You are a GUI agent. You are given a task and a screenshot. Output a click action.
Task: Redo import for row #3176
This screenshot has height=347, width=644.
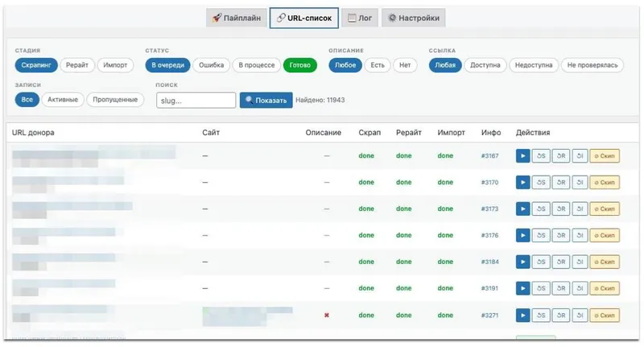click(580, 235)
